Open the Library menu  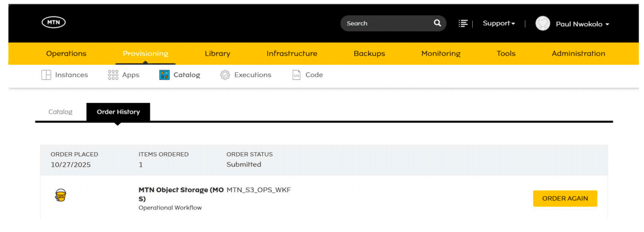pyautogui.click(x=217, y=53)
